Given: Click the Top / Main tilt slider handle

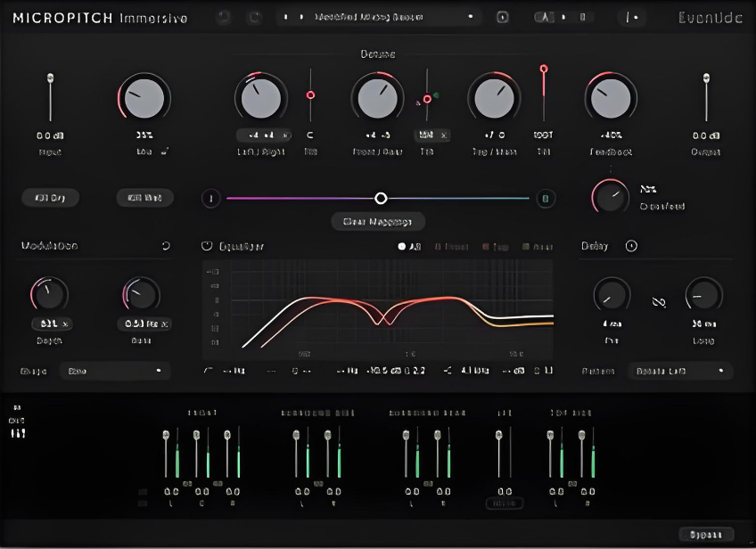Looking at the screenshot, I should 544,69.
